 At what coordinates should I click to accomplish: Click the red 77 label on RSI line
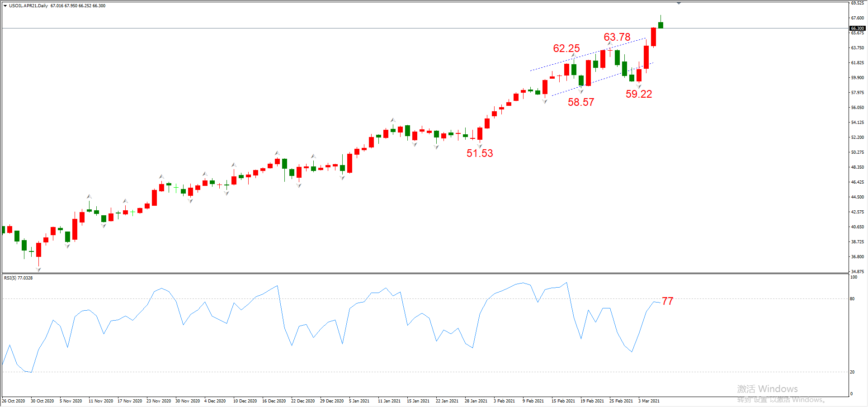coord(668,301)
